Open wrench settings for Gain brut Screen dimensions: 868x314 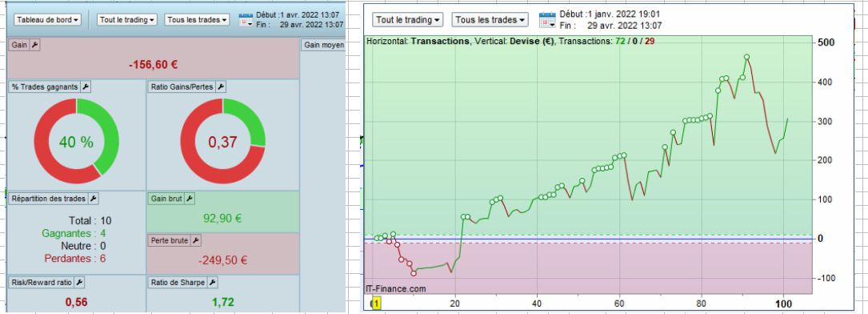(190, 199)
